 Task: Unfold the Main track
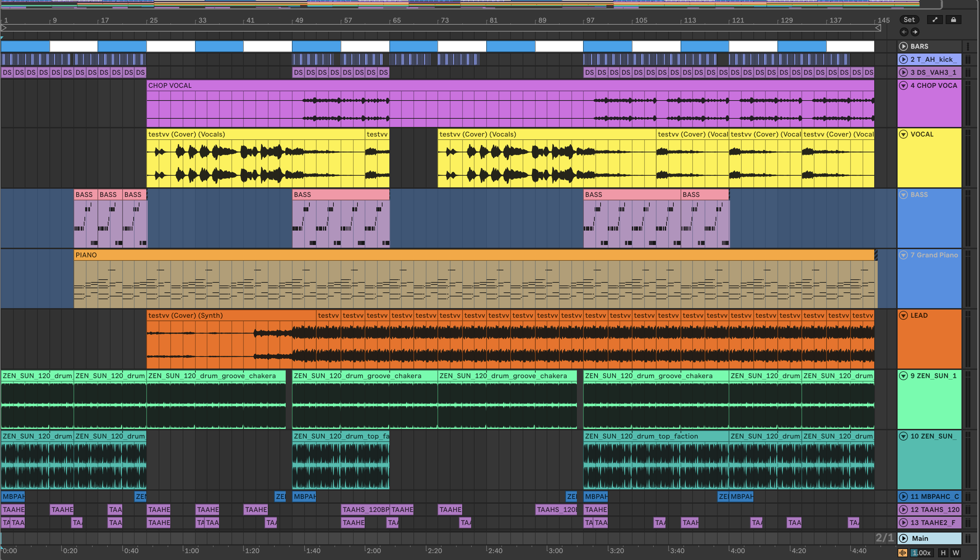pyautogui.click(x=903, y=538)
